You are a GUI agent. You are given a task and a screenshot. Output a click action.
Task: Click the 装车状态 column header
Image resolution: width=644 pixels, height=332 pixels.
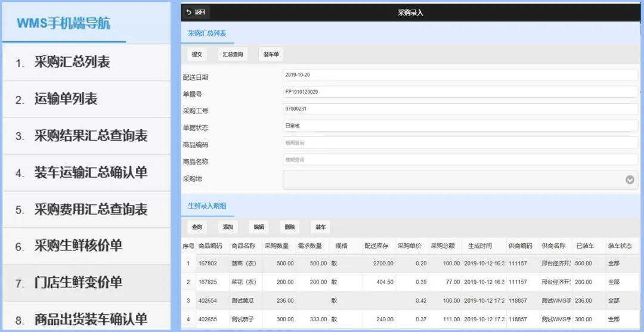(620, 246)
